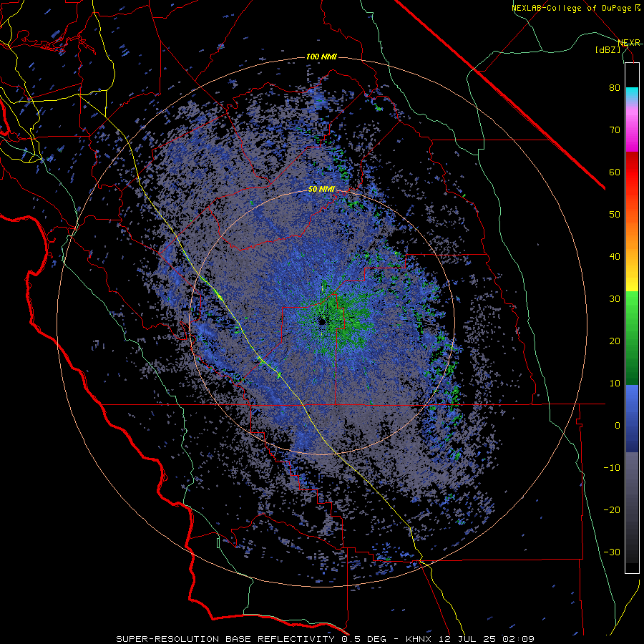This screenshot has width=644, height=644.
Task: Pick the green band on the color bar
Action: pos(632,338)
